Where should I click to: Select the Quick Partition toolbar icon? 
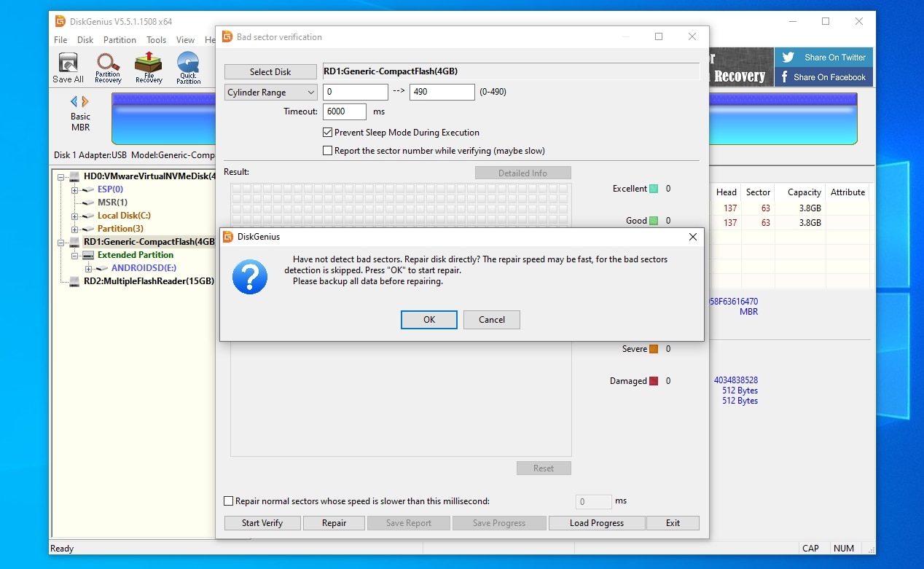point(188,68)
